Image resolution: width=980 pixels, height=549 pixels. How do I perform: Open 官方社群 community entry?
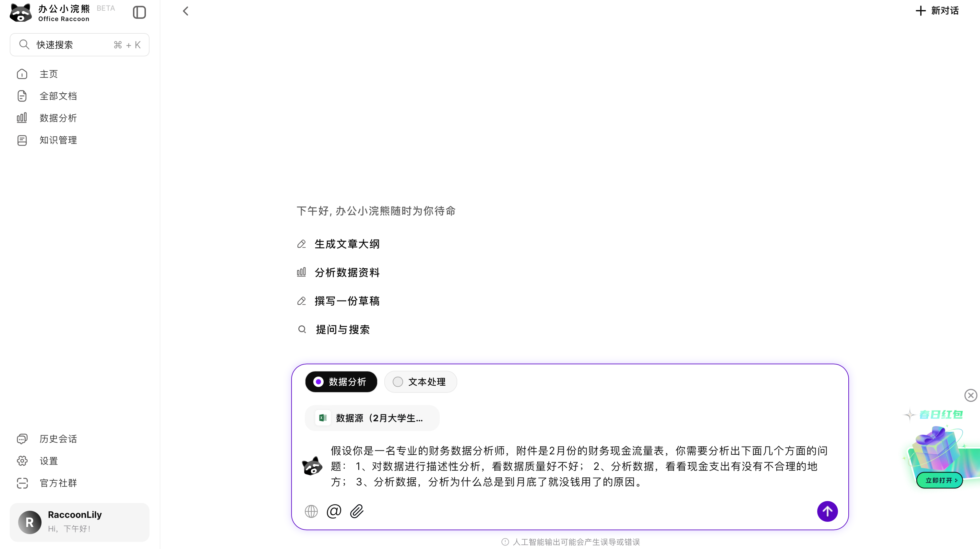tap(58, 483)
